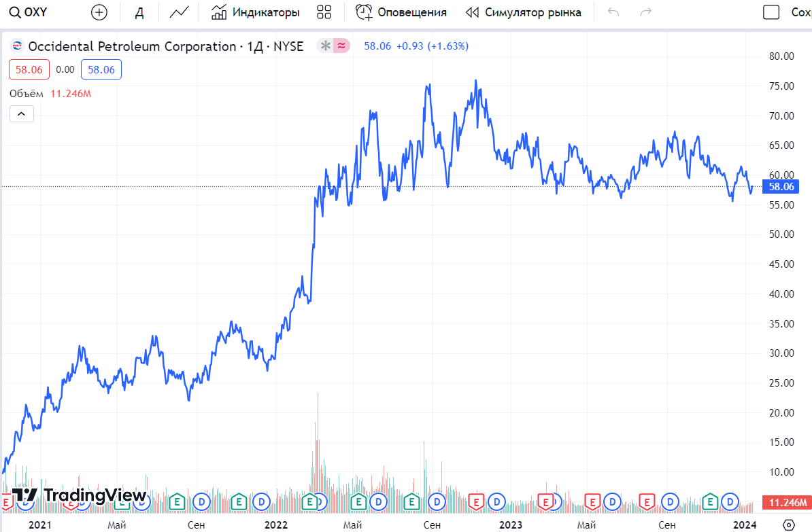Click the red 58.06 sell price button
Image resolution: width=812 pixels, height=532 pixels.
[29, 70]
